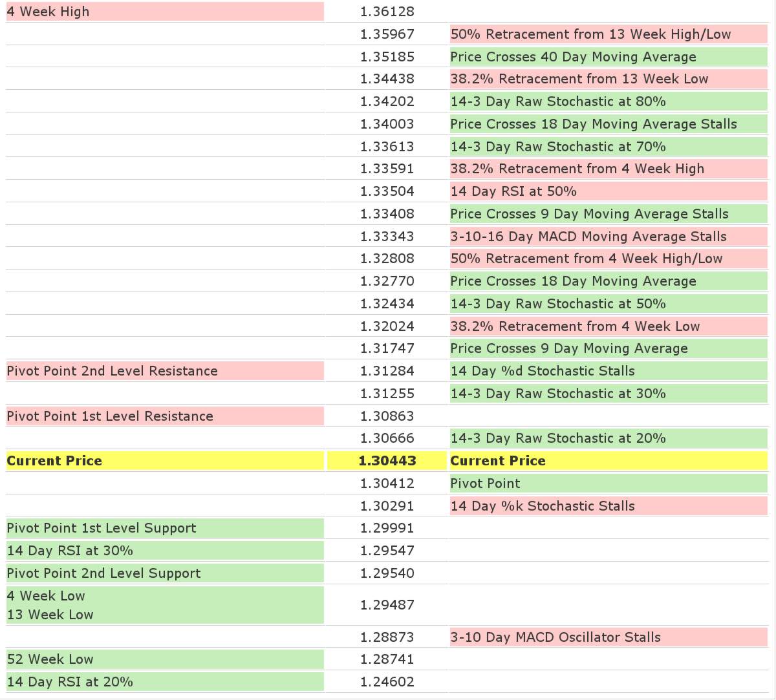This screenshot has width=776, height=700.
Task: Select the value 1.32434
Action: [387, 304]
